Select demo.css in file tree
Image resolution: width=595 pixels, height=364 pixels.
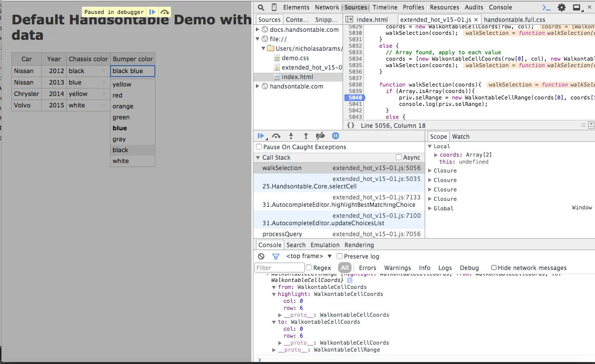[295, 58]
